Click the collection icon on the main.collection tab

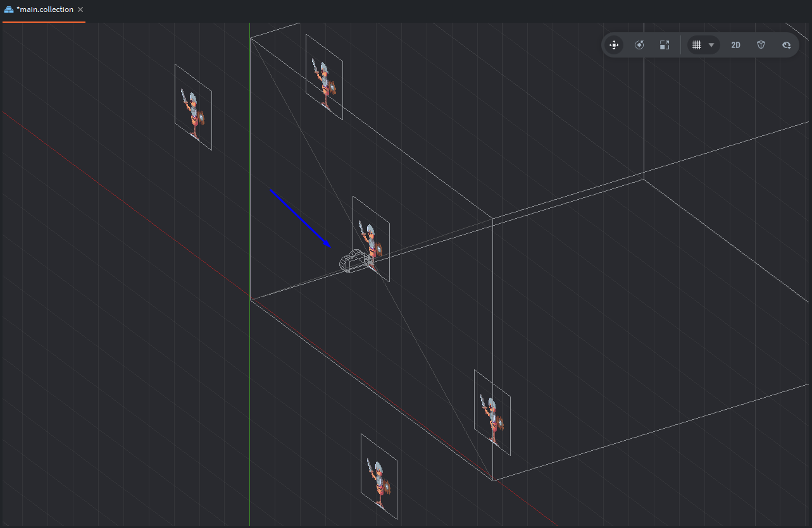coord(9,9)
